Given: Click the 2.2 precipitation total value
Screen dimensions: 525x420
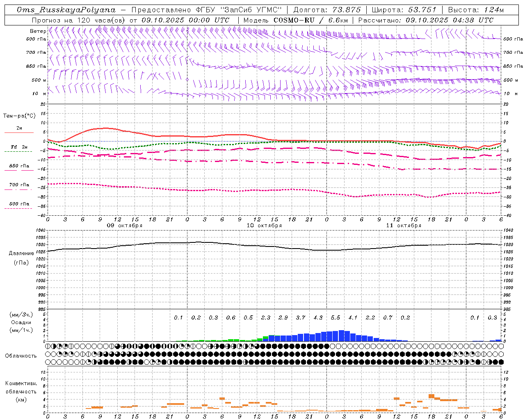Looking at the screenshot, I should coord(370,317).
